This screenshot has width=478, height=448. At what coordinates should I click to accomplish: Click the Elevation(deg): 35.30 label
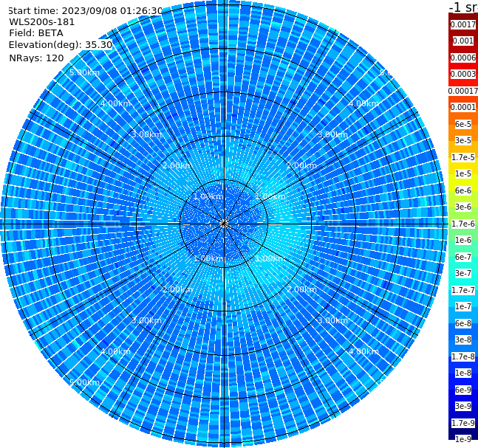click(x=61, y=45)
